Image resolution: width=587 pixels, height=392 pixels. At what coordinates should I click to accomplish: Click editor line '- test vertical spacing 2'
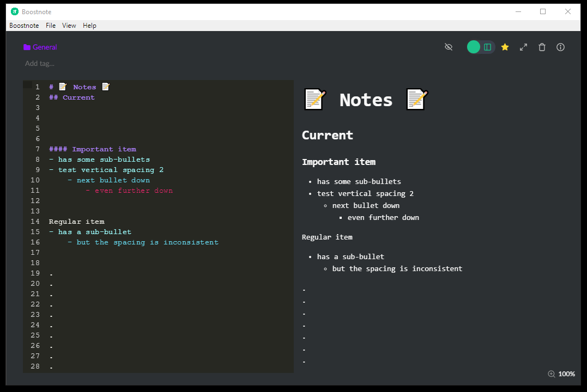106,170
